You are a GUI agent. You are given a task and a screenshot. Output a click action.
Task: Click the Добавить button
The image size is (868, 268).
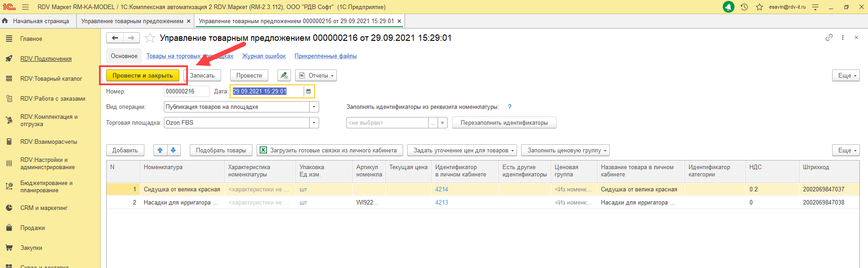click(125, 151)
